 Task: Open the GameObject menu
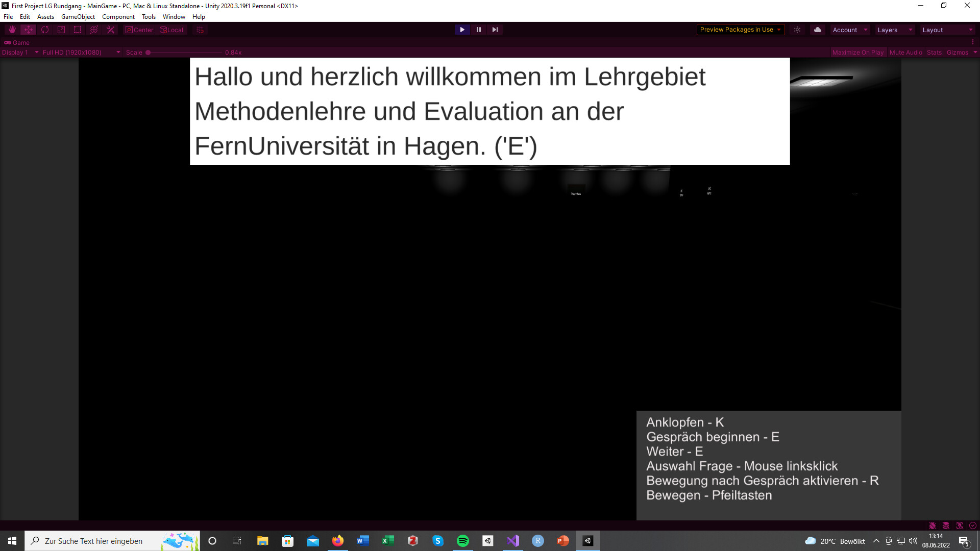[x=78, y=17]
